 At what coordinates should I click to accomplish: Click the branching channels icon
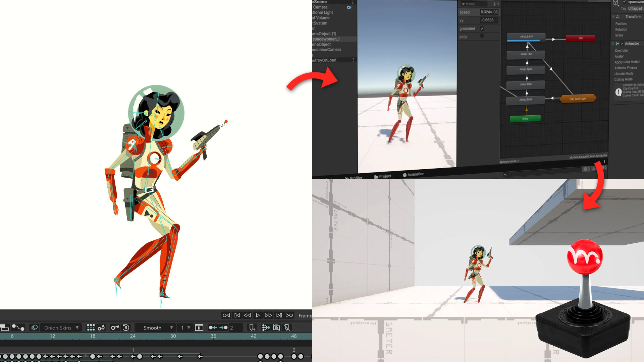[x=266, y=327]
